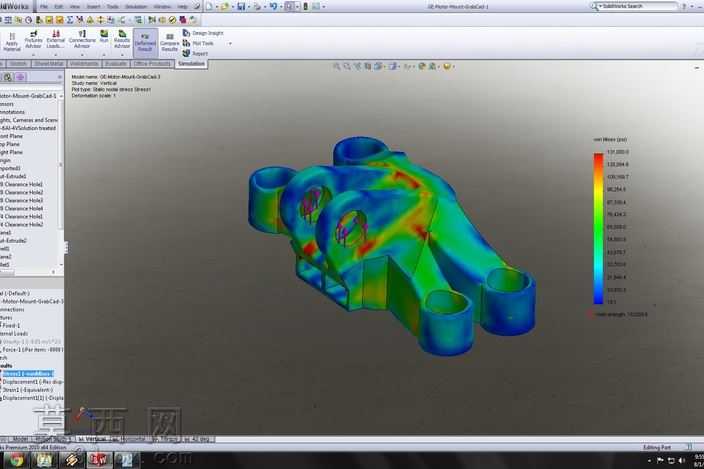
Task: Select the Top Plane tree item
Action: [10, 144]
